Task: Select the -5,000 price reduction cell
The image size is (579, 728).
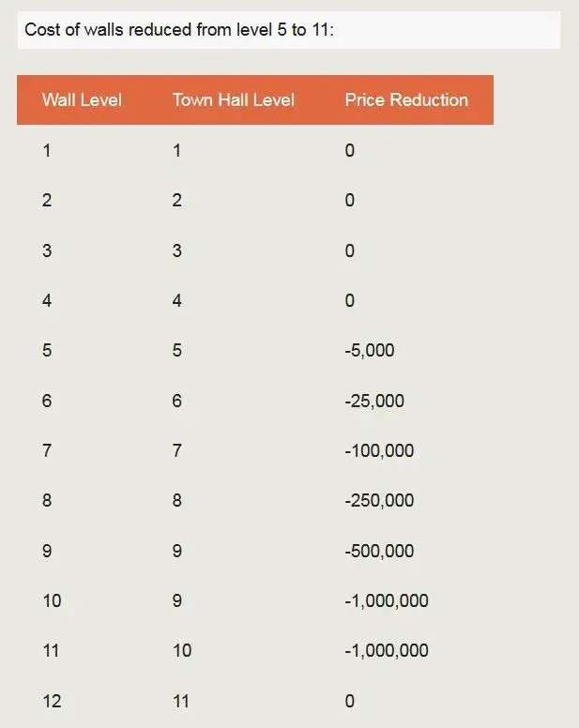Action: 370,351
